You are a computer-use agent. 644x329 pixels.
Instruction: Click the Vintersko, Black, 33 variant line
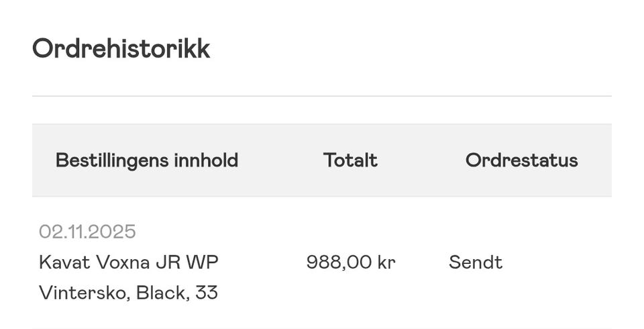[128, 293]
